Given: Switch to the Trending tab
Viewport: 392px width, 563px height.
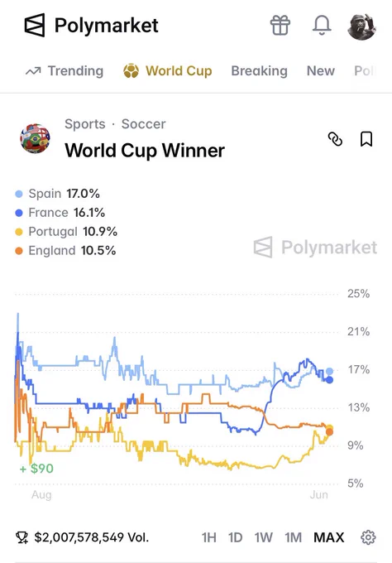Looking at the screenshot, I should (65, 71).
